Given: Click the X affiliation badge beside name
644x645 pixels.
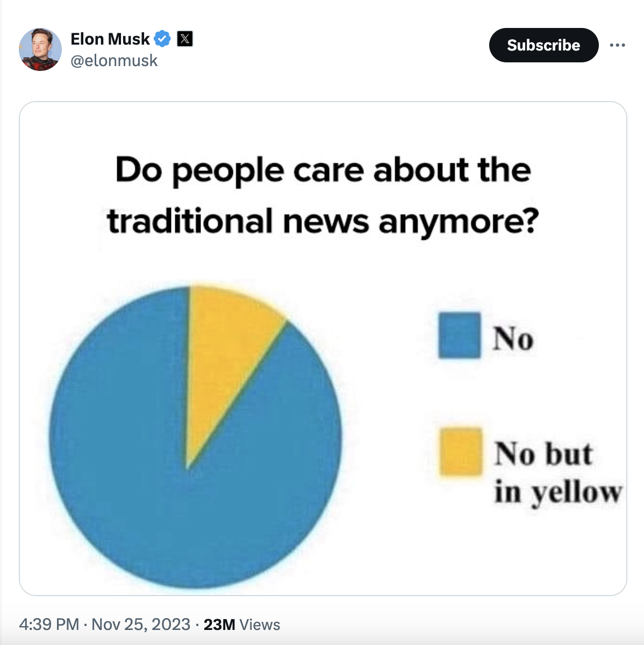Looking at the screenshot, I should 185,39.
